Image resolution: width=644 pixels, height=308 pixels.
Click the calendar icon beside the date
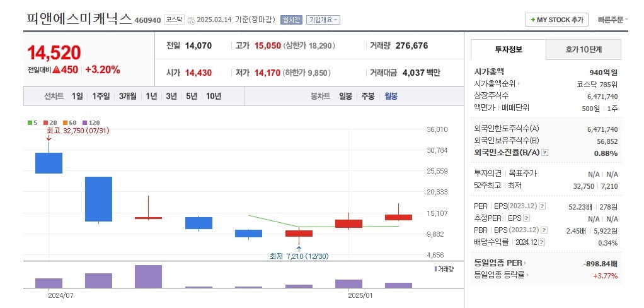(x=191, y=20)
